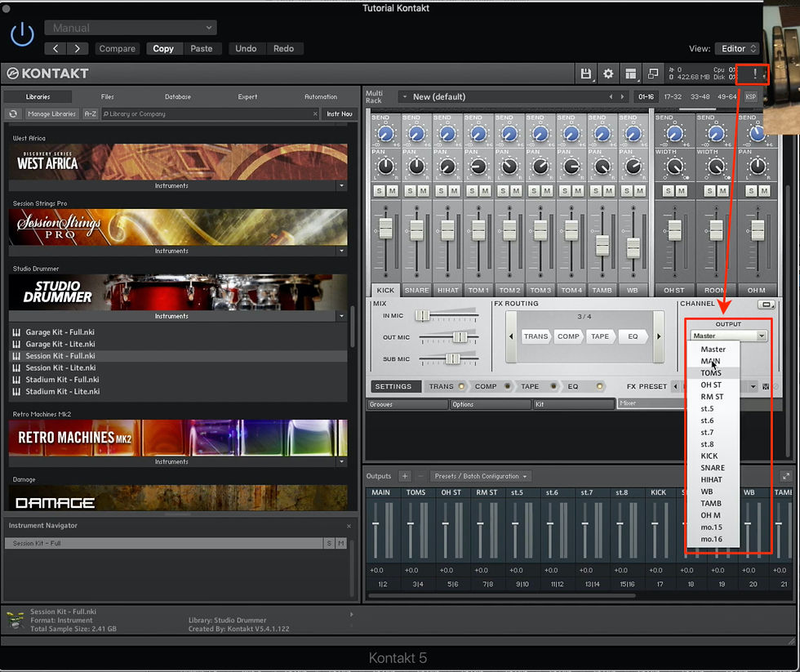This screenshot has height=672, width=800.
Task: Click the minimize view icon in Kontakt header
Action: click(x=653, y=73)
